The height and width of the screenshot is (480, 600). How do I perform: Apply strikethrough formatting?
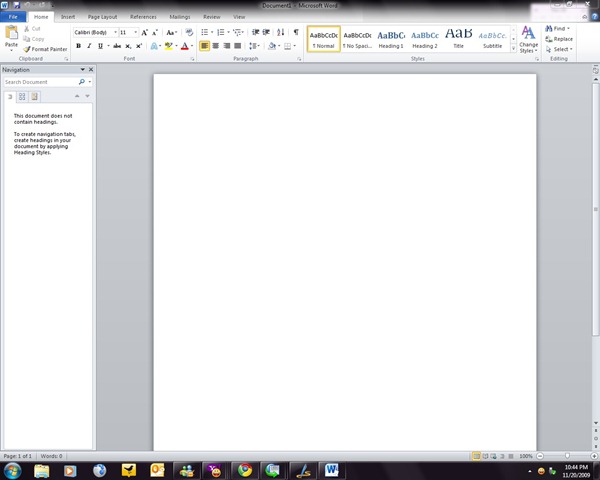117,46
